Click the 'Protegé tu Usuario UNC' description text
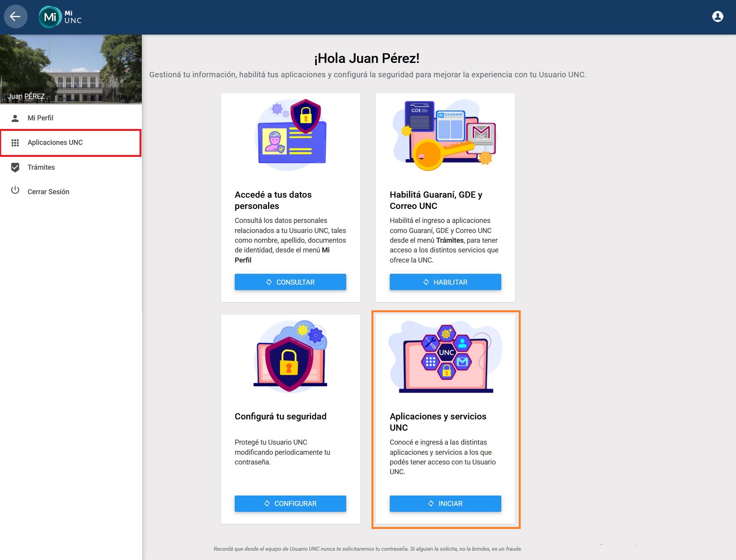 tap(283, 452)
